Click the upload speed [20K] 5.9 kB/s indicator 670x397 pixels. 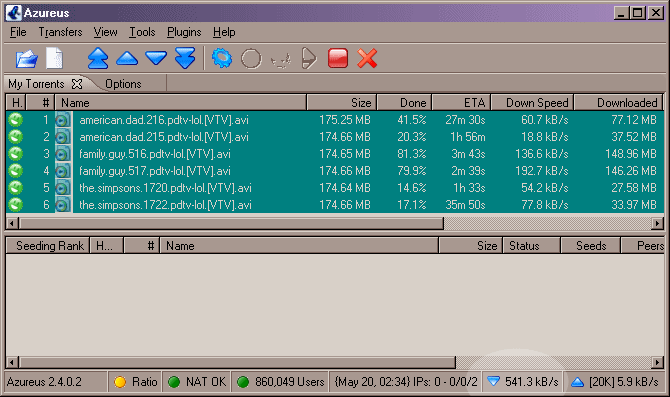tap(615, 382)
